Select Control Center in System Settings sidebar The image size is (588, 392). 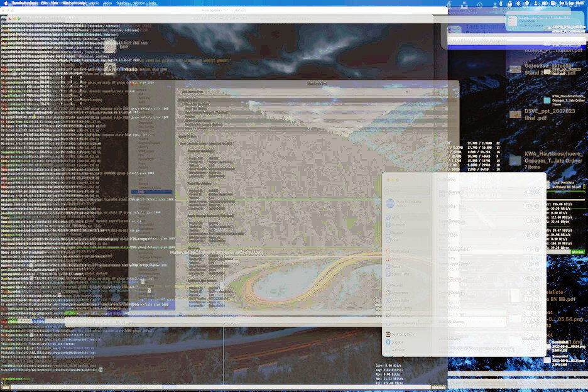[407, 308]
